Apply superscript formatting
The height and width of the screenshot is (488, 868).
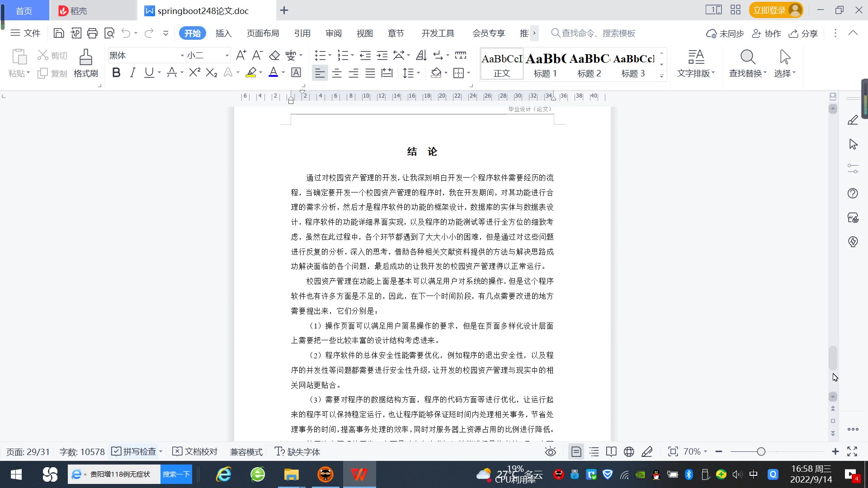click(x=195, y=72)
